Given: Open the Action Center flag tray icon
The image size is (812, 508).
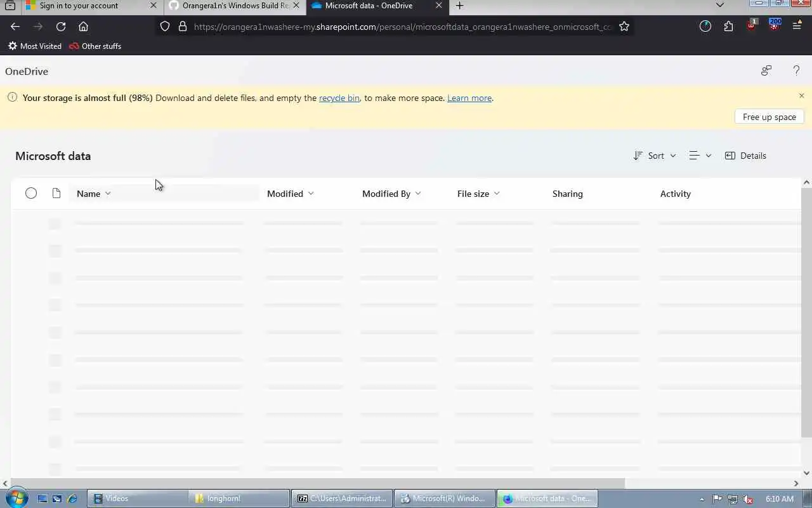Looking at the screenshot, I should click(x=717, y=499).
